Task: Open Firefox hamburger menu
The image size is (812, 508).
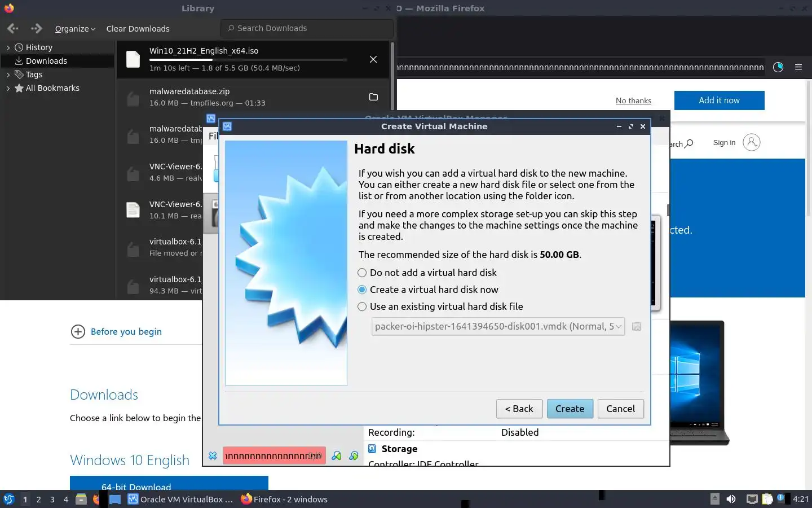Action: tap(798, 67)
